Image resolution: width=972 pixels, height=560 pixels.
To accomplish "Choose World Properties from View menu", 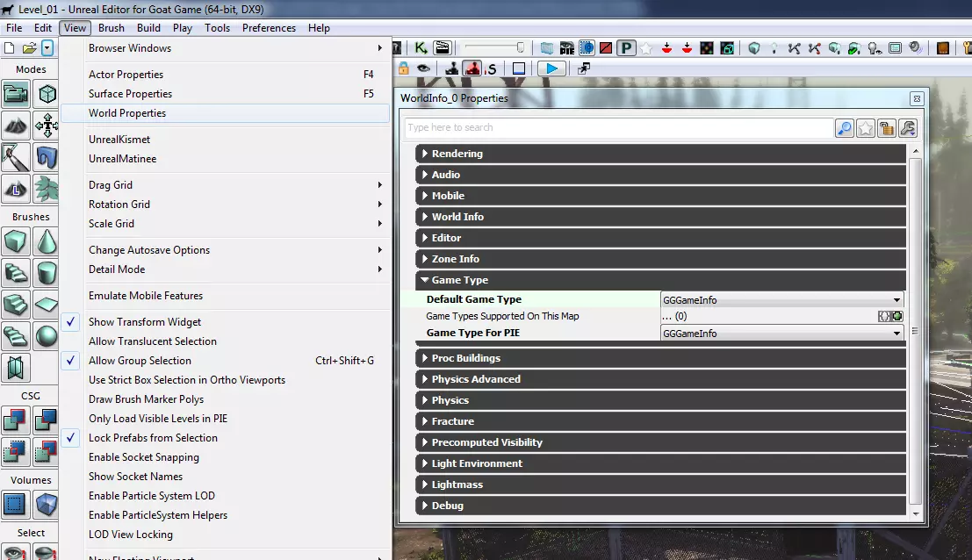I will pos(127,113).
